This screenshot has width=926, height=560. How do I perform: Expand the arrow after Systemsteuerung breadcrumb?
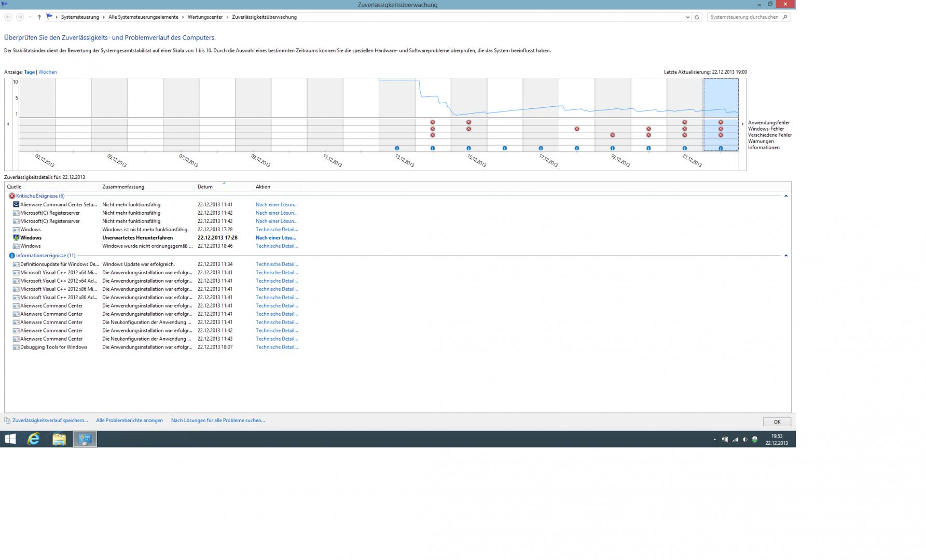tap(104, 17)
